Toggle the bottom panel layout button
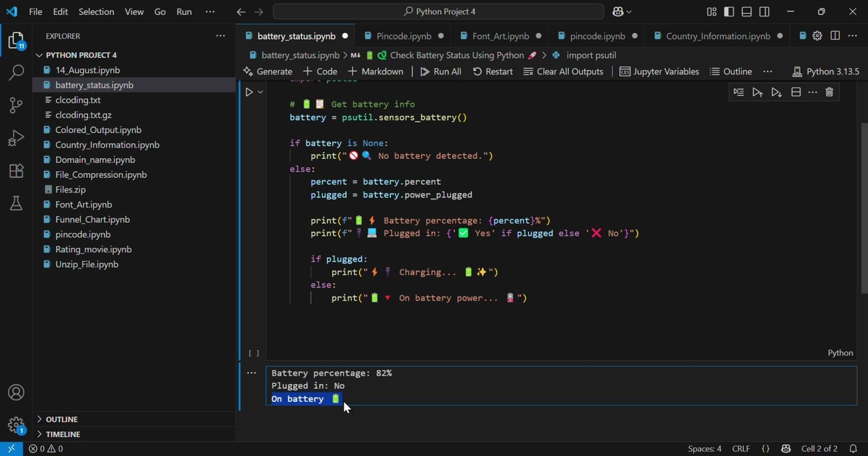Screen dimensions: 868x456 (x=747, y=11)
